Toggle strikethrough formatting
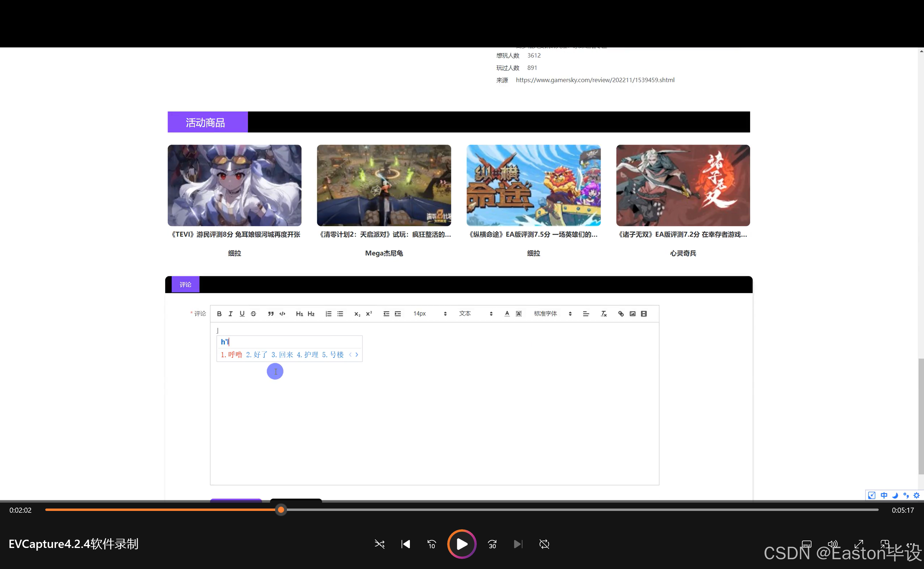Viewport: 924px width, 569px height. point(254,314)
